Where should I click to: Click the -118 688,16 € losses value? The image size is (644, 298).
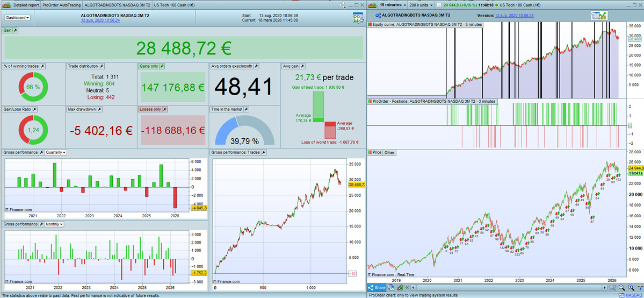[173, 131]
